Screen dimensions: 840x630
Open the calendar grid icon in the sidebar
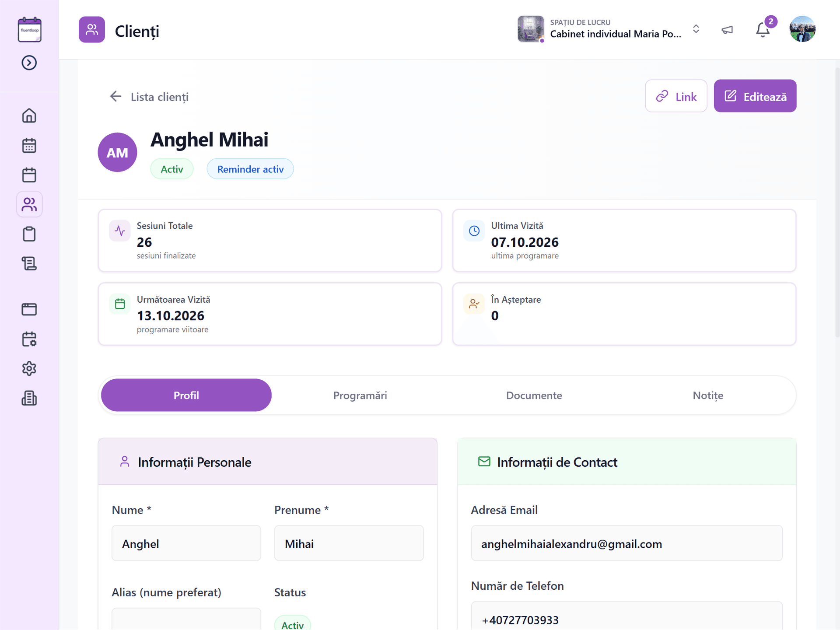click(29, 145)
